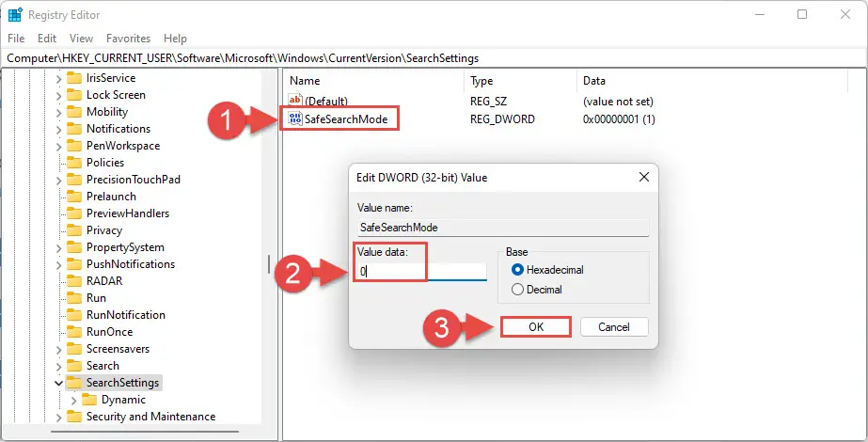Click the Lock Screen folder icon
Image resolution: width=868 pixels, height=442 pixels.
(x=73, y=95)
